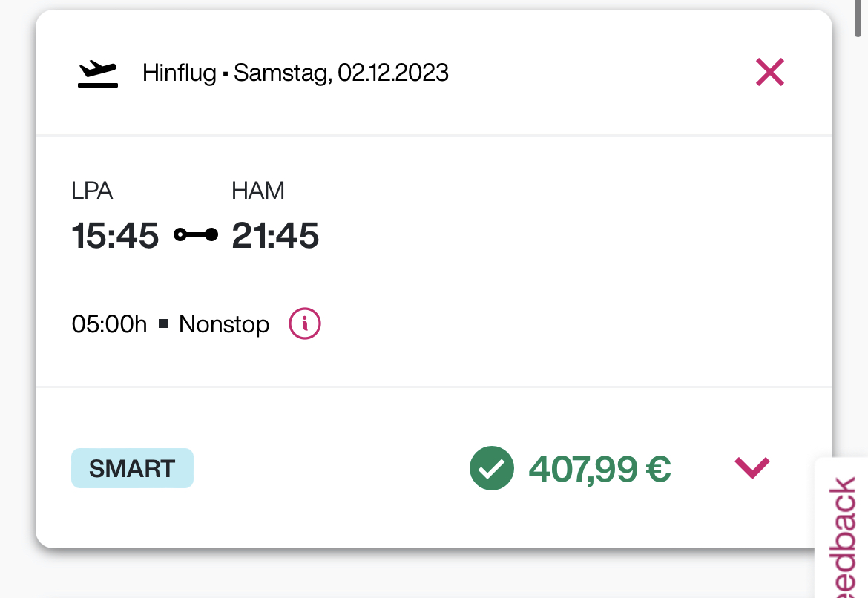Screen dimensions: 868x598
Task: Click the 15:45 departure time
Action: pos(115,236)
